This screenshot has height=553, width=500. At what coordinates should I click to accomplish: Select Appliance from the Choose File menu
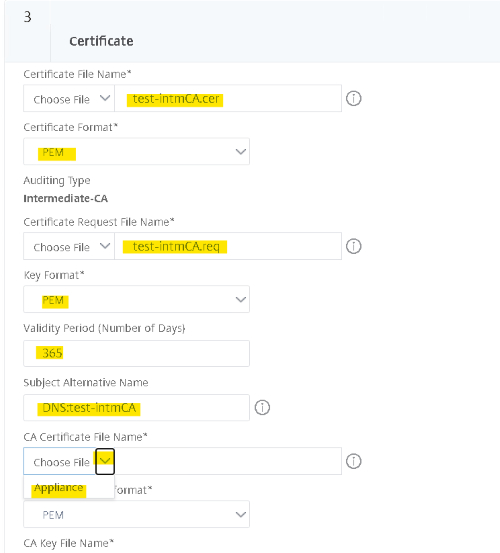tap(59, 488)
